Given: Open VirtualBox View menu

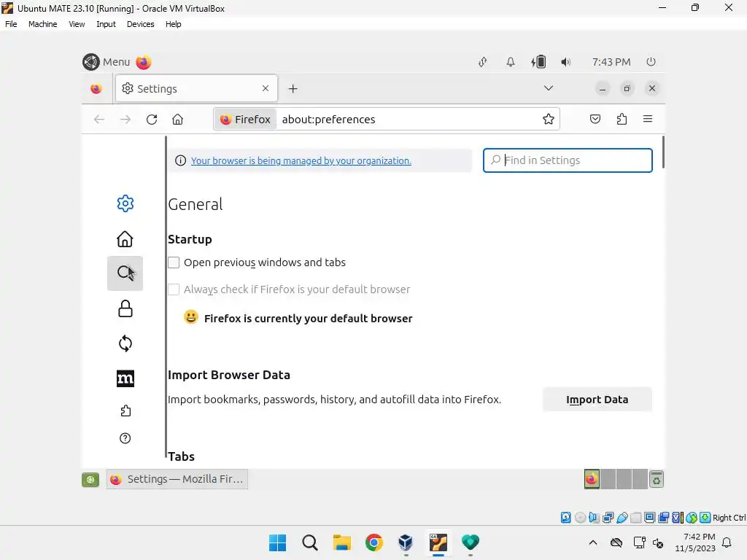Looking at the screenshot, I should click(x=77, y=24).
